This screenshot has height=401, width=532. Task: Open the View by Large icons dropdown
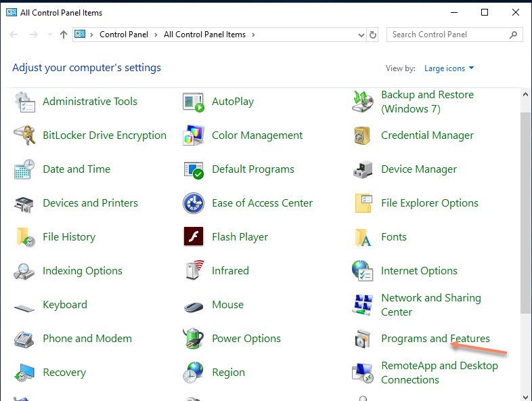coord(449,68)
